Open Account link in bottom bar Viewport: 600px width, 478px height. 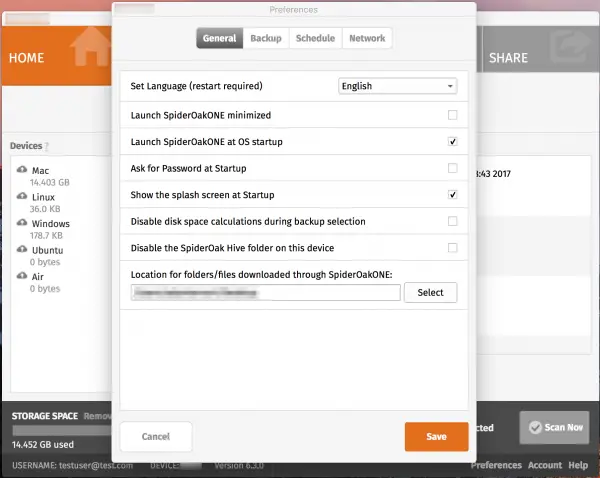pyautogui.click(x=545, y=465)
